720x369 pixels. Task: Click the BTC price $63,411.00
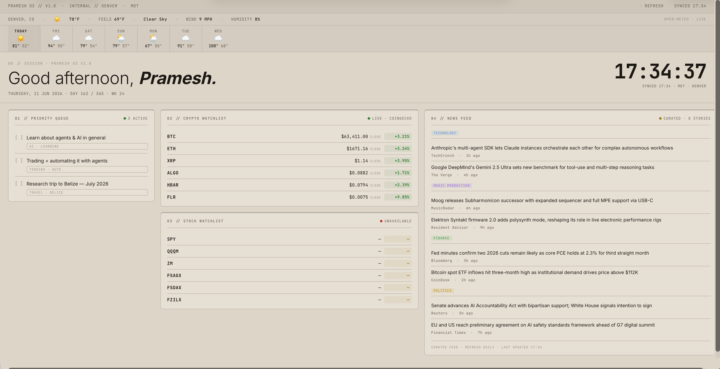354,137
